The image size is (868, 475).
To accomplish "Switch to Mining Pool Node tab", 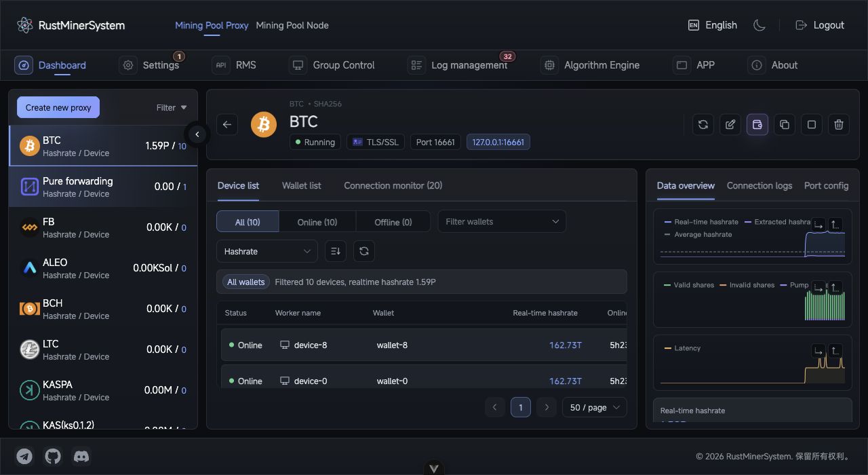I will [x=292, y=25].
